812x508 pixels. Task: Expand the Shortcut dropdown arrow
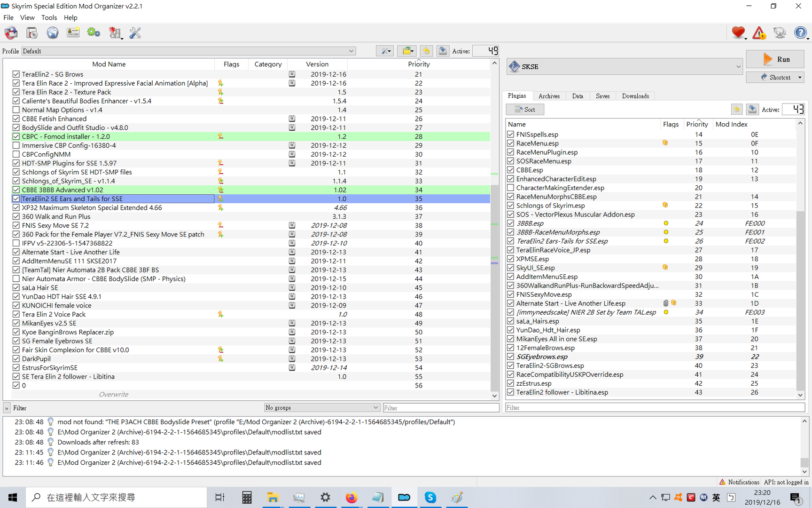800,78
